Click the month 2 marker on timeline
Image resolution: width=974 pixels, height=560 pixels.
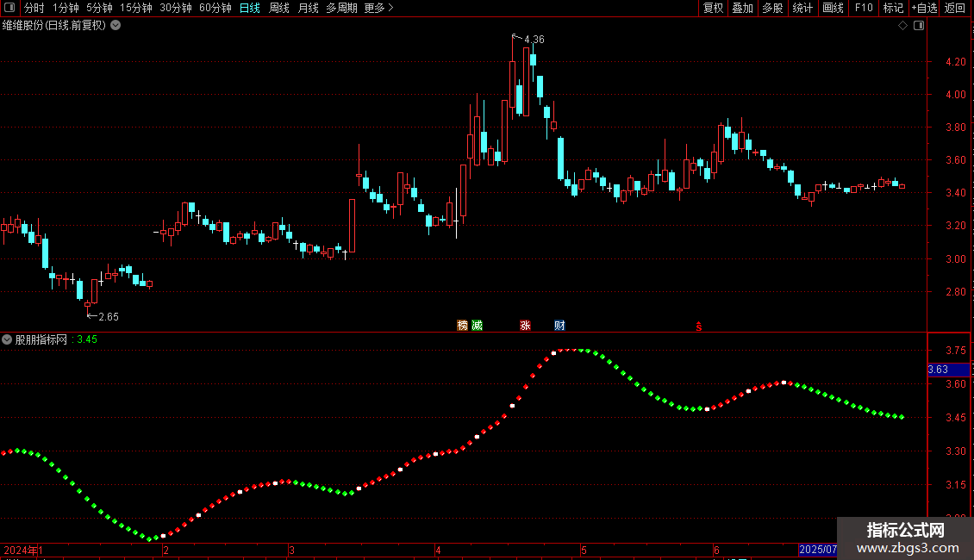pos(165,550)
